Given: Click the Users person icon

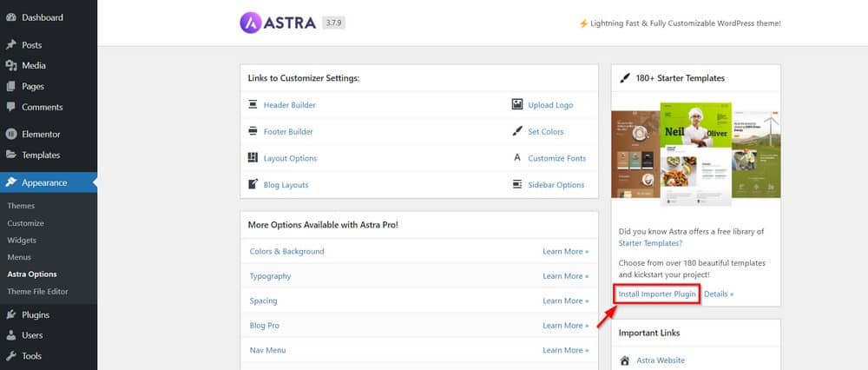Looking at the screenshot, I should [x=10, y=335].
